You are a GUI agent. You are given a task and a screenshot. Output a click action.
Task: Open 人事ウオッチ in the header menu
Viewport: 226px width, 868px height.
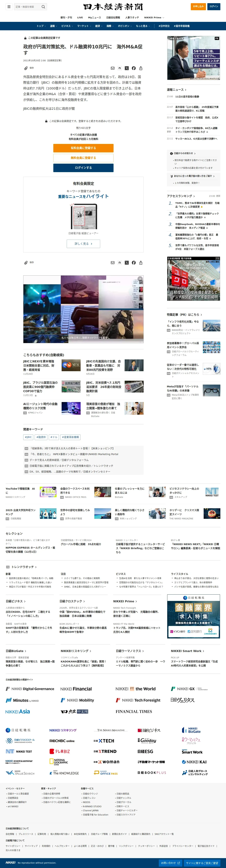click(132, 17)
